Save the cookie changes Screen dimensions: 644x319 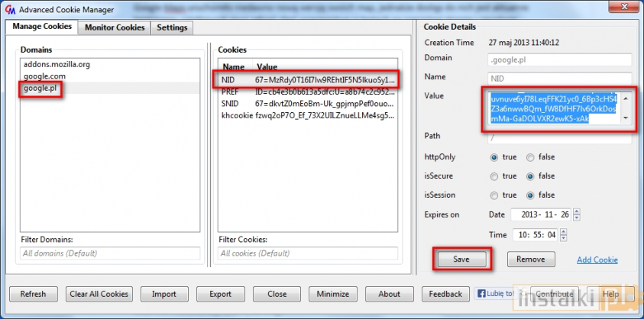click(x=461, y=259)
